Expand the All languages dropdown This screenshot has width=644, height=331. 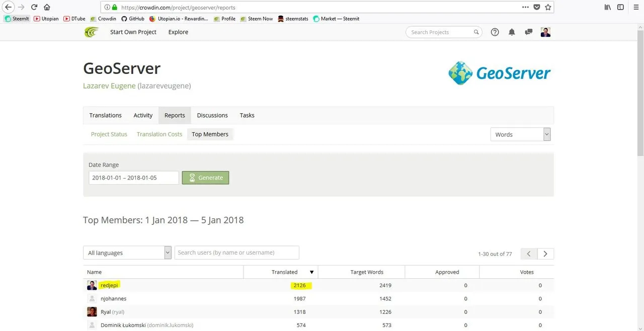[127, 253]
